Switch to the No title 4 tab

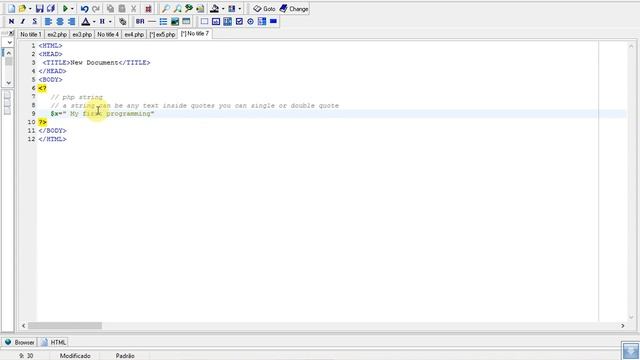tap(108, 35)
